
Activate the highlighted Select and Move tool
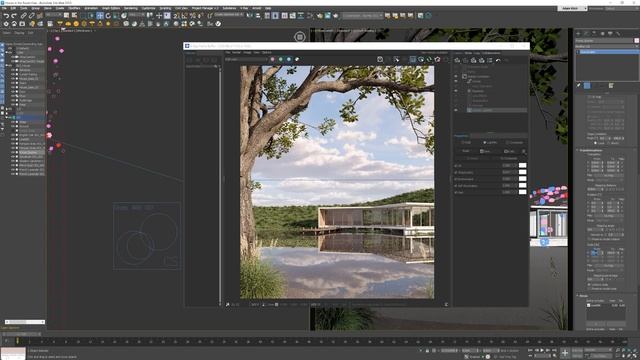100,16
